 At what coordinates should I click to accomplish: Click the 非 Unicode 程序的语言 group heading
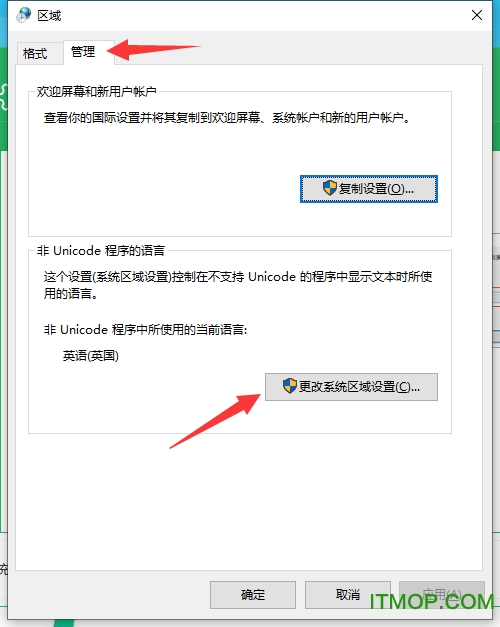click(101, 251)
